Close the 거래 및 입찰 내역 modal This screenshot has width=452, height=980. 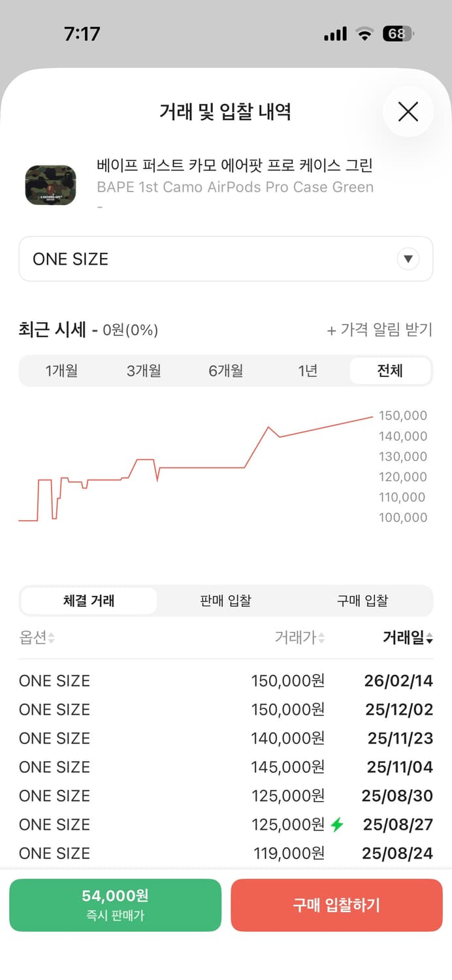(408, 112)
